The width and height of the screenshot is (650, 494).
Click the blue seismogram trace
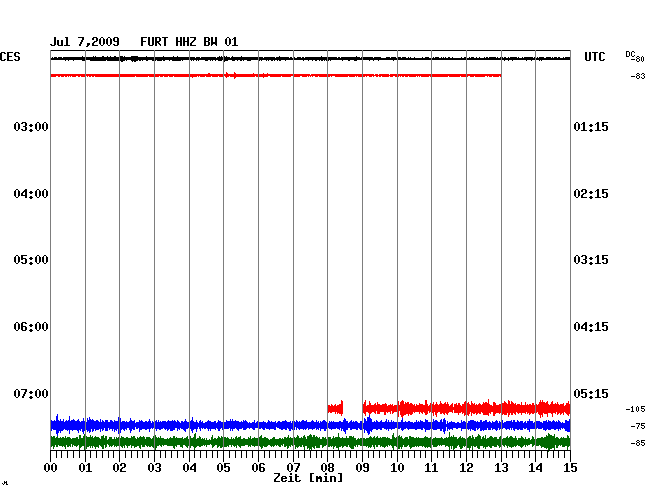(x=310, y=425)
